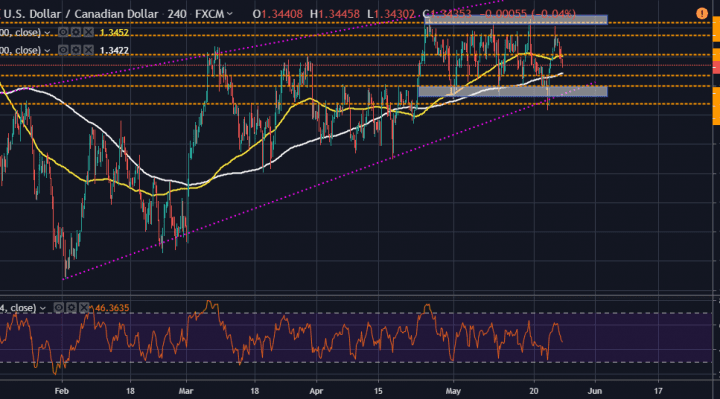
Task: Expand the chevron beside the 1.3422 indicator
Action: (47, 51)
